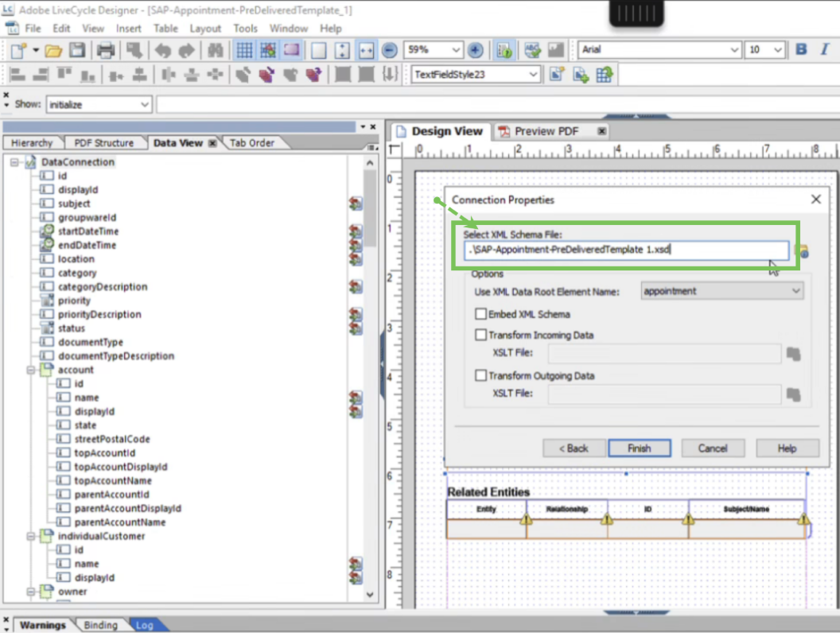
Task: Click the Back button in the dialog
Action: pyautogui.click(x=574, y=449)
